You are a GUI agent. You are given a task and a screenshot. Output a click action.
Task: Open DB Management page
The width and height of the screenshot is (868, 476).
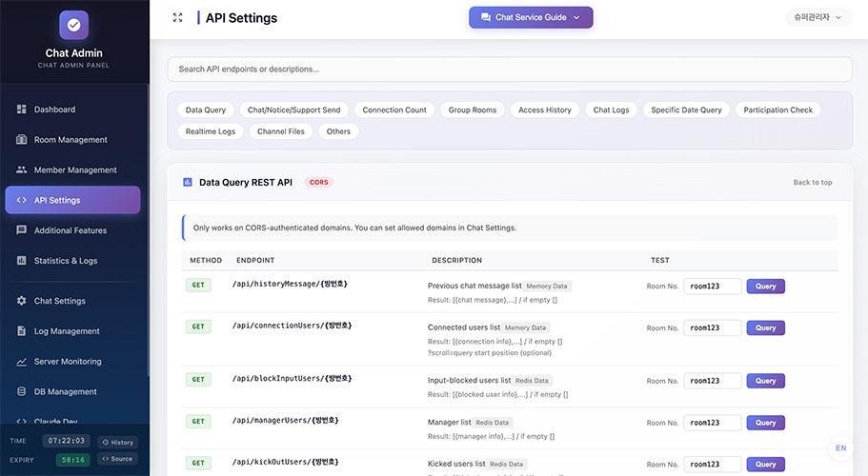tap(72, 391)
